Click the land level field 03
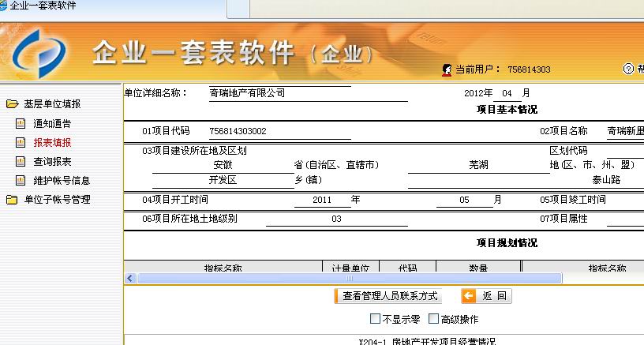The image size is (644, 345). pos(336,219)
